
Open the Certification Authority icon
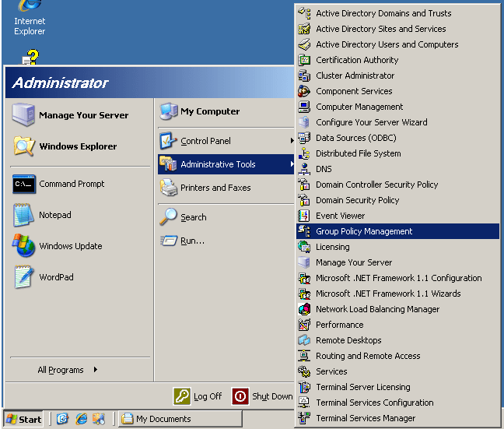[x=304, y=60]
